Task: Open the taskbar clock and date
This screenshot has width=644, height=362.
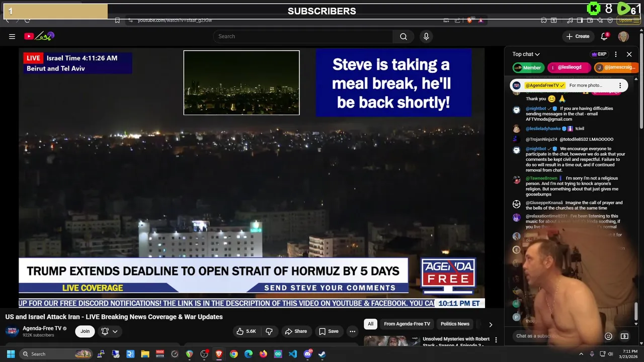Action: [629, 354]
